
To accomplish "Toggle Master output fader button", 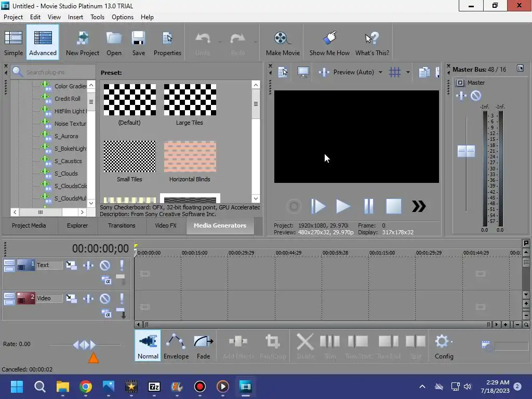I will pyautogui.click(x=460, y=83).
